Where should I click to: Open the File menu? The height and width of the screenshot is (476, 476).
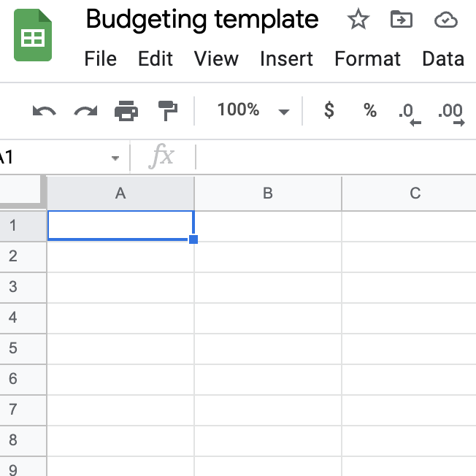point(101,58)
